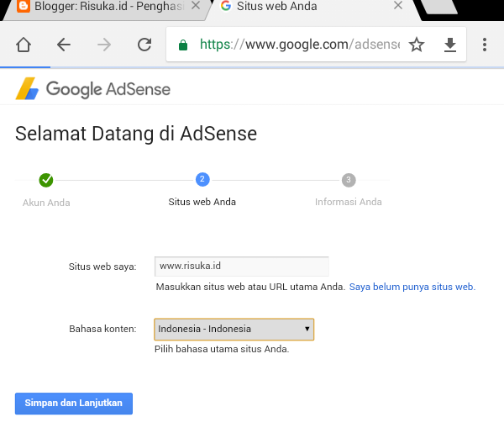Open Saya belum punya situs web link
This screenshot has height=433, width=504.
pos(412,287)
